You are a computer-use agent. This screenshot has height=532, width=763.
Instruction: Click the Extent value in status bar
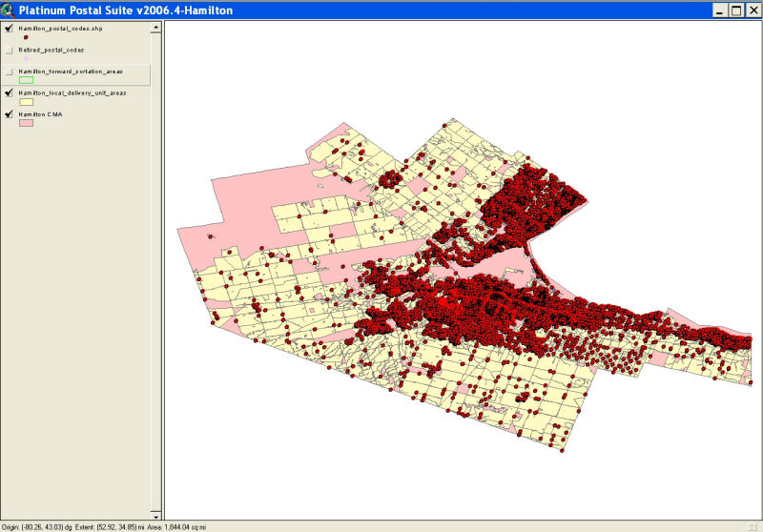(110, 527)
